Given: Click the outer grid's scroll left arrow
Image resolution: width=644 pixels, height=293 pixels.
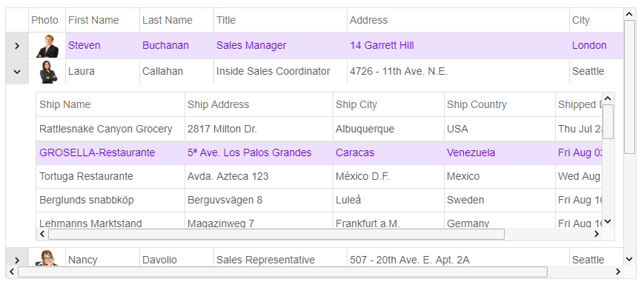Looking at the screenshot, I should pos(12,272).
